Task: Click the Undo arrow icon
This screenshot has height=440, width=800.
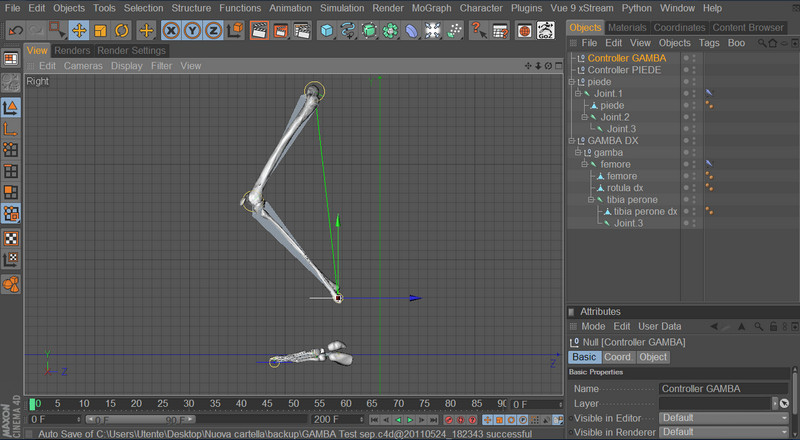Action: (x=15, y=31)
